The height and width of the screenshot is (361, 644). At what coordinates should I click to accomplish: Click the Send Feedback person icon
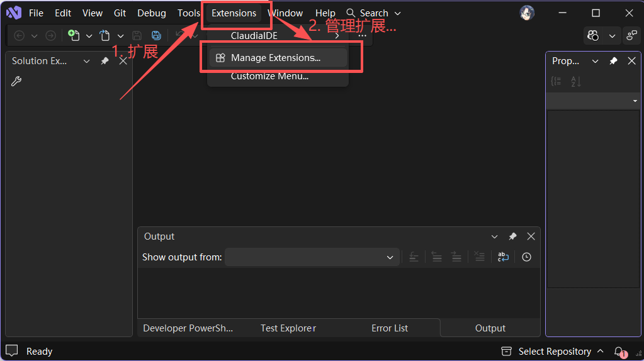pyautogui.click(x=631, y=36)
